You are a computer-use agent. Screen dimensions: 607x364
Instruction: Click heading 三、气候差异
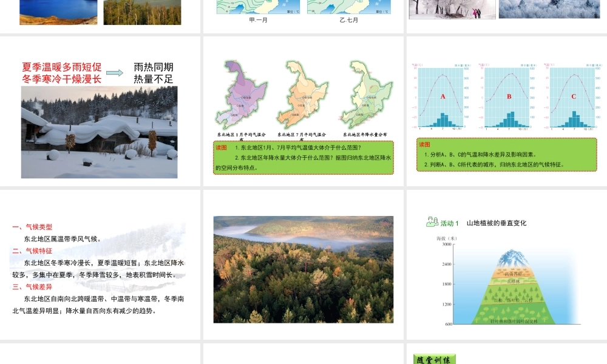32,286
